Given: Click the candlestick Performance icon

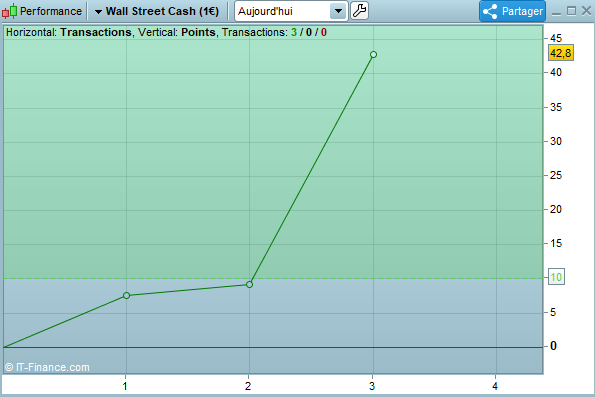Looking at the screenshot, I should pos(9,11).
